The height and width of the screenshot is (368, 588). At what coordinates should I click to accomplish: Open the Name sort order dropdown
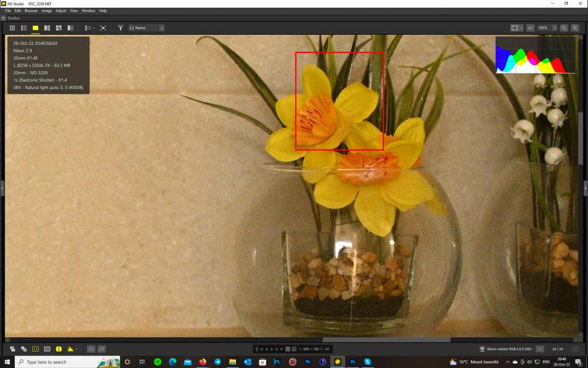[146, 28]
